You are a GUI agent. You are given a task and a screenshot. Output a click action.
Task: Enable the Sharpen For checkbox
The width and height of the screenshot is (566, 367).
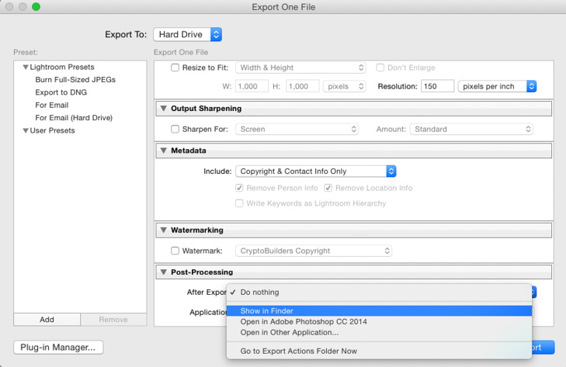click(x=175, y=129)
